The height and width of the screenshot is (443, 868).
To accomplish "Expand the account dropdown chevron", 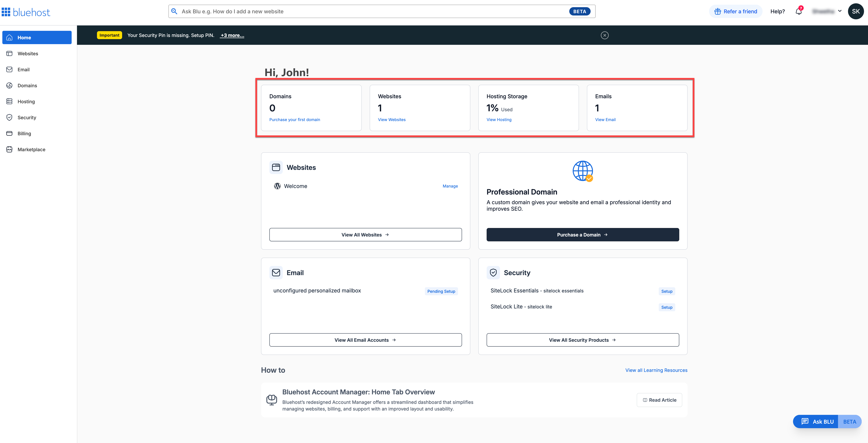I will pos(840,11).
